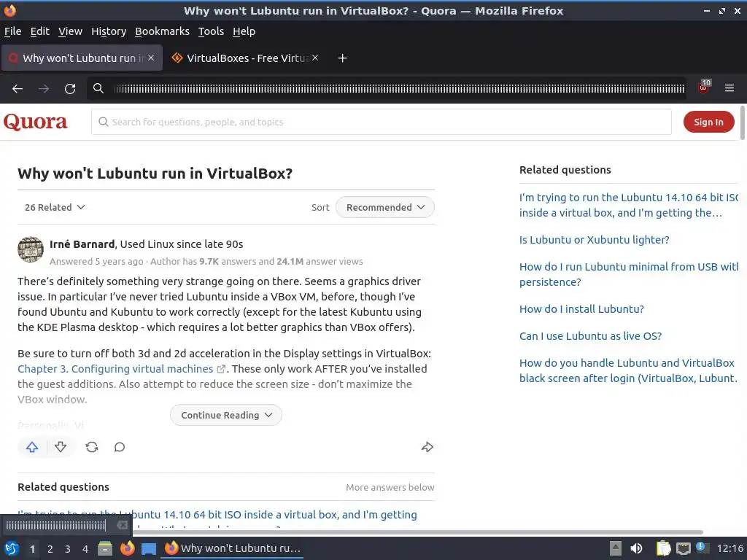Open 'How do I install Lubuntu?' link
The image size is (747, 560).
tap(581, 309)
